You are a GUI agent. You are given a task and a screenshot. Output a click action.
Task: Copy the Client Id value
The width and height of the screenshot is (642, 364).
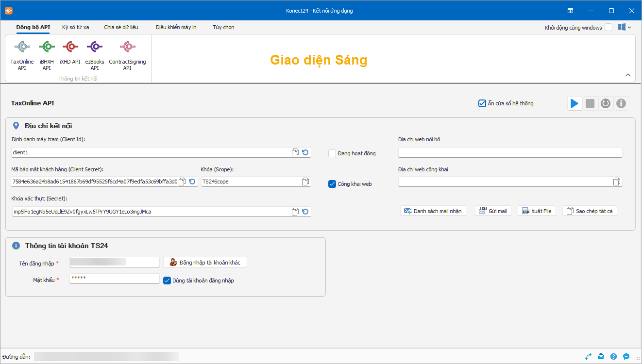click(x=295, y=152)
